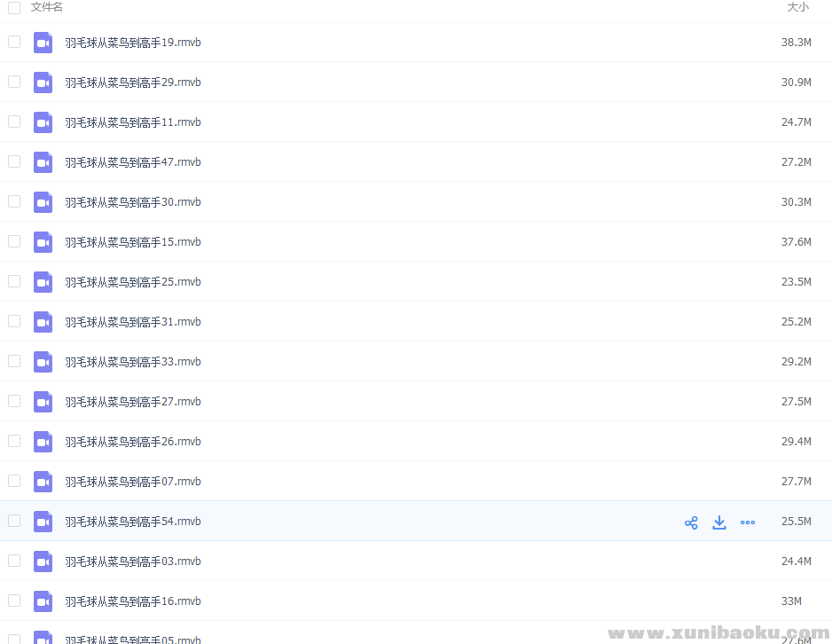Click video icon of 羽毛球从菜鸟到高手16.rmvb

coord(43,601)
